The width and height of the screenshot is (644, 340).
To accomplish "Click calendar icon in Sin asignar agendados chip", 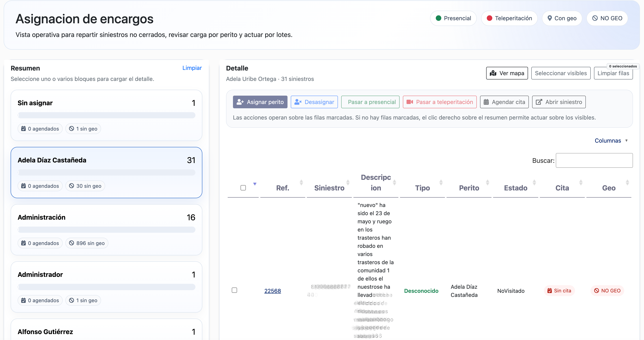I will tap(23, 129).
